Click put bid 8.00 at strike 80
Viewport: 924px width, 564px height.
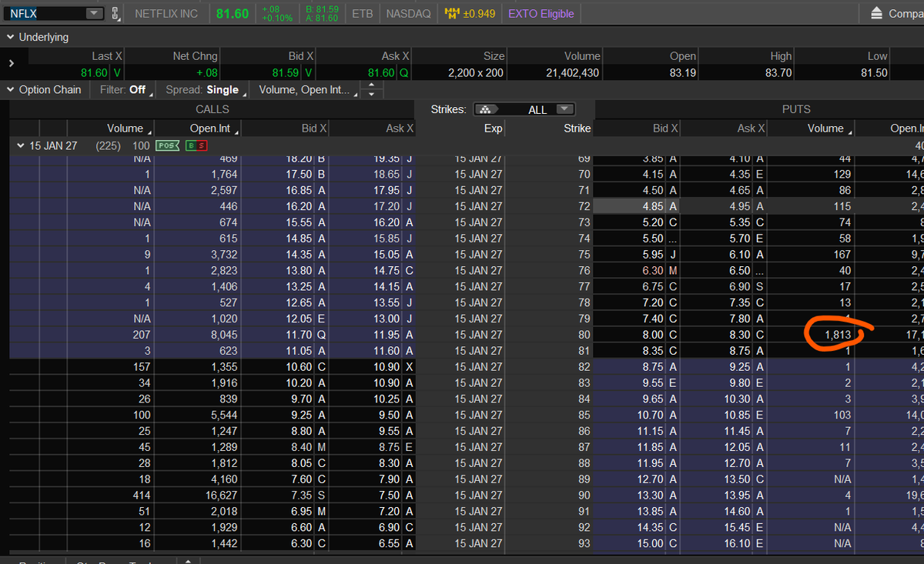[653, 335]
